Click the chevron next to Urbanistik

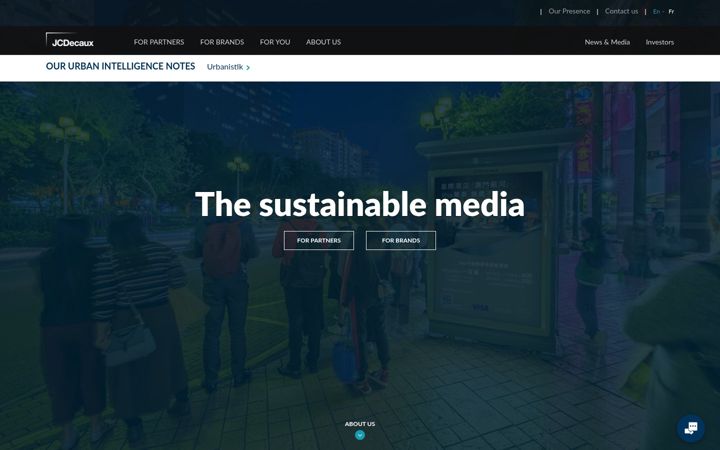click(248, 68)
